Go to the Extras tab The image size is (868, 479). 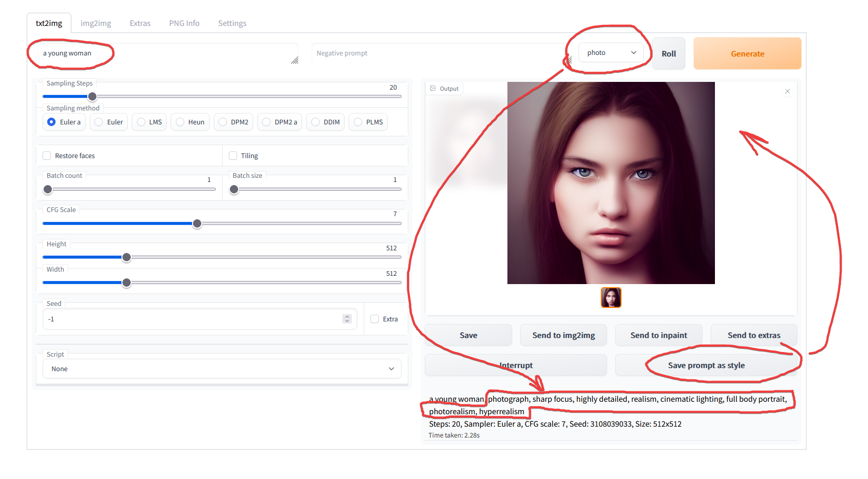[x=140, y=23]
